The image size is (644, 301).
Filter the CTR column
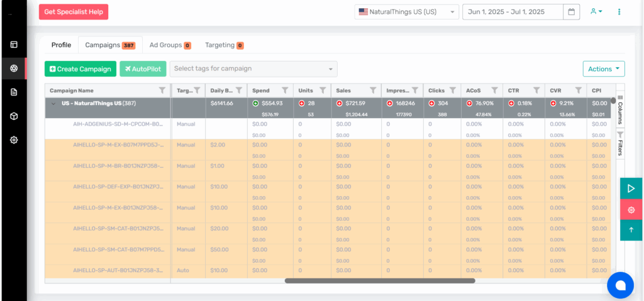tap(536, 90)
